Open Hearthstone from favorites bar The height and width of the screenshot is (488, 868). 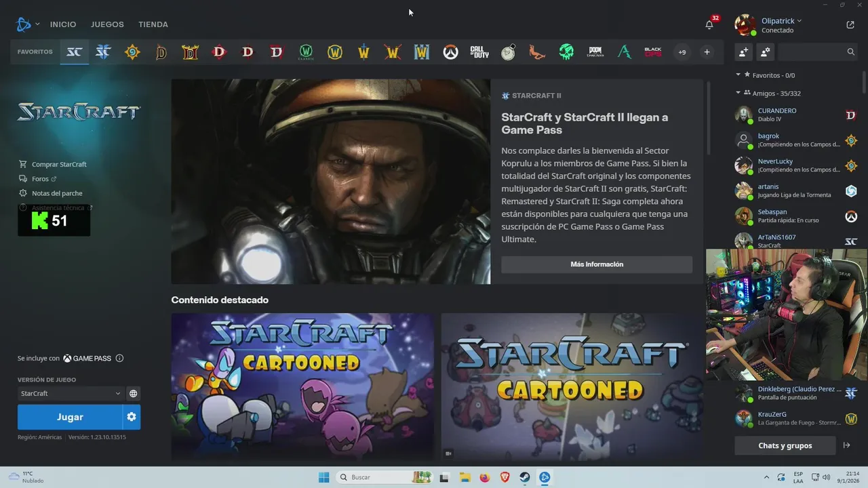click(132, 52)
